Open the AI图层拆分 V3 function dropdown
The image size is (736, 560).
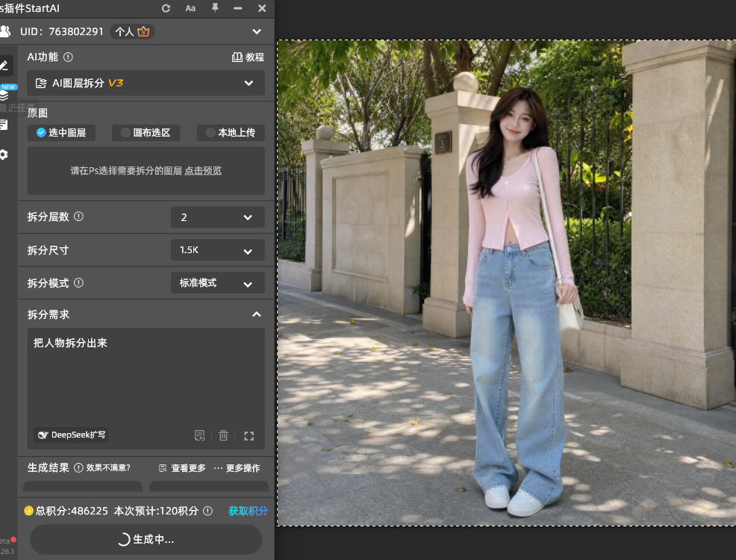coord(146,83)
